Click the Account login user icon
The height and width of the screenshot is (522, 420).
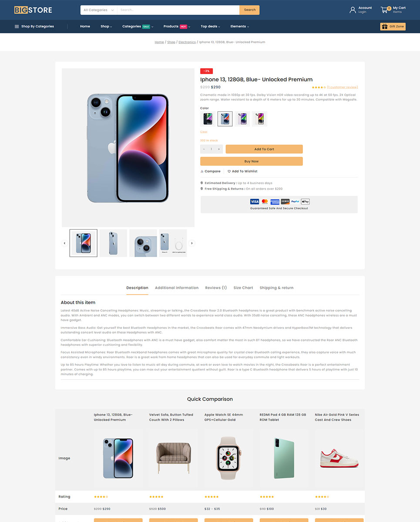pos(353,10)
